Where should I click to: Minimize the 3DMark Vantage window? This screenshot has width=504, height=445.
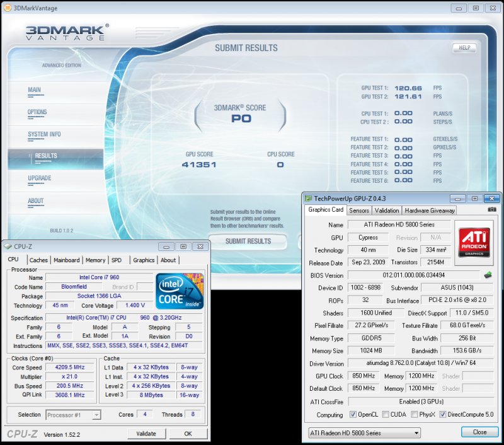(459, 8)
